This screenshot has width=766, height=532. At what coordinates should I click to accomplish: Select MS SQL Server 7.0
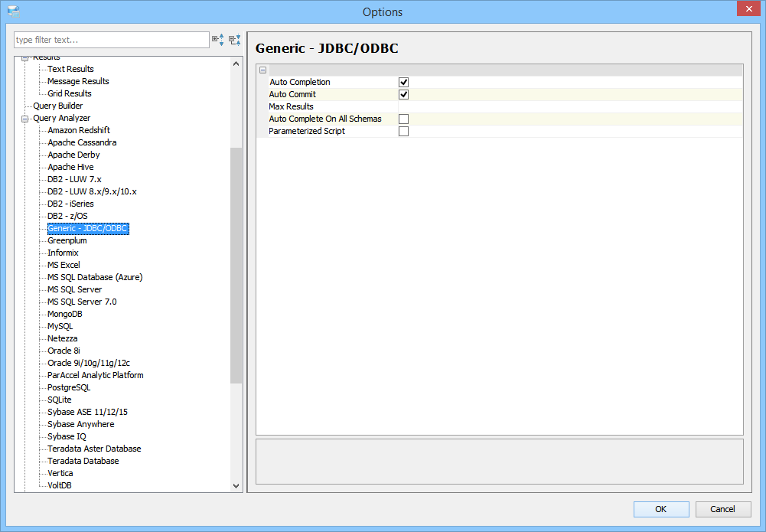coord(82,302)
